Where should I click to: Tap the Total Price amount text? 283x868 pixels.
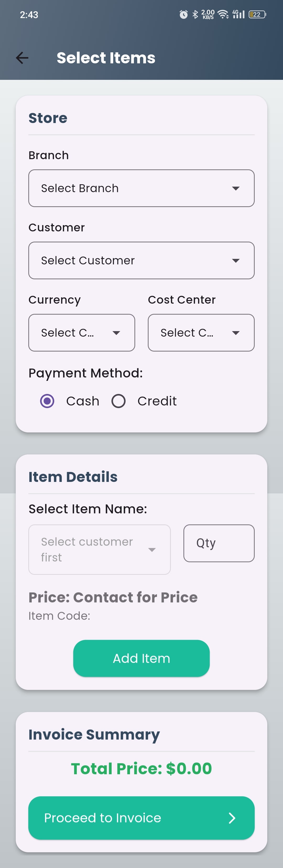[x=141, y=769]
